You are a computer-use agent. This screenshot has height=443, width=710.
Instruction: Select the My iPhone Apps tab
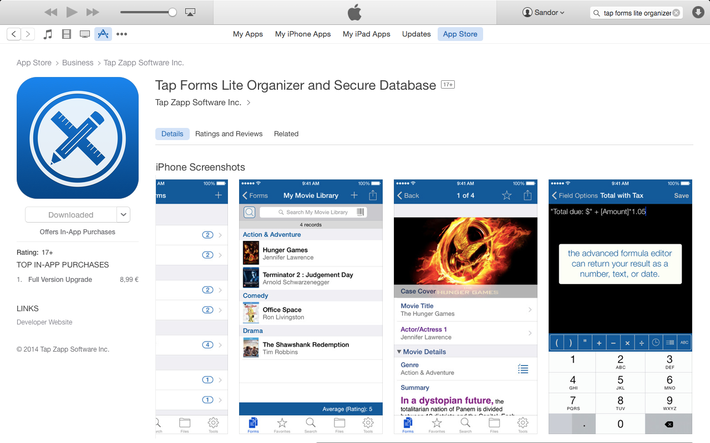click(x=301, y=34)
